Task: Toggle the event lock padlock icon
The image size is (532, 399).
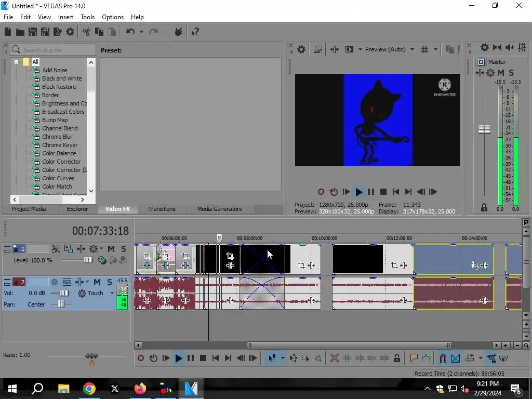Action: (x=396, y=358)
